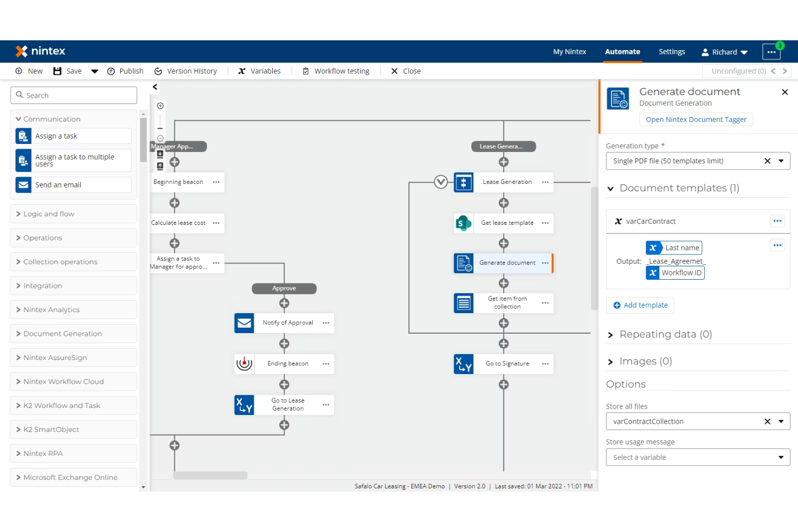Open Version History
The height and width of the screenshot is (532, 798).
185,71
